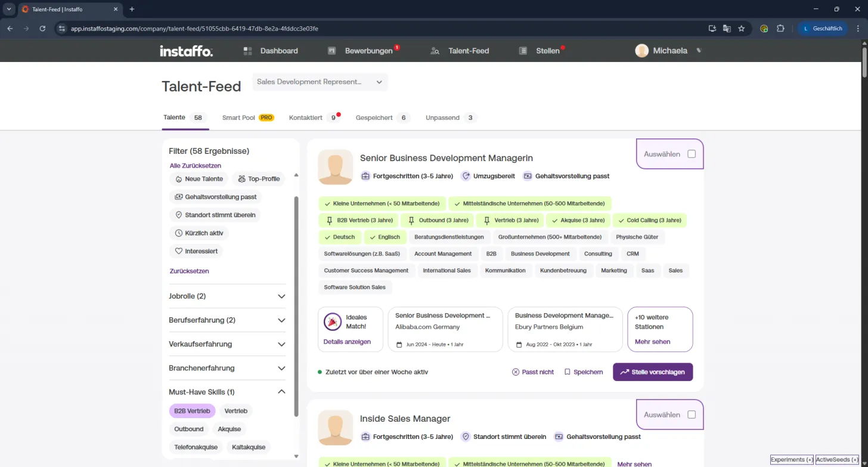This screenshot has width=868, height=467.
Task: Open the Ebury Partners Belgium station card
Action: pos(565,329)
